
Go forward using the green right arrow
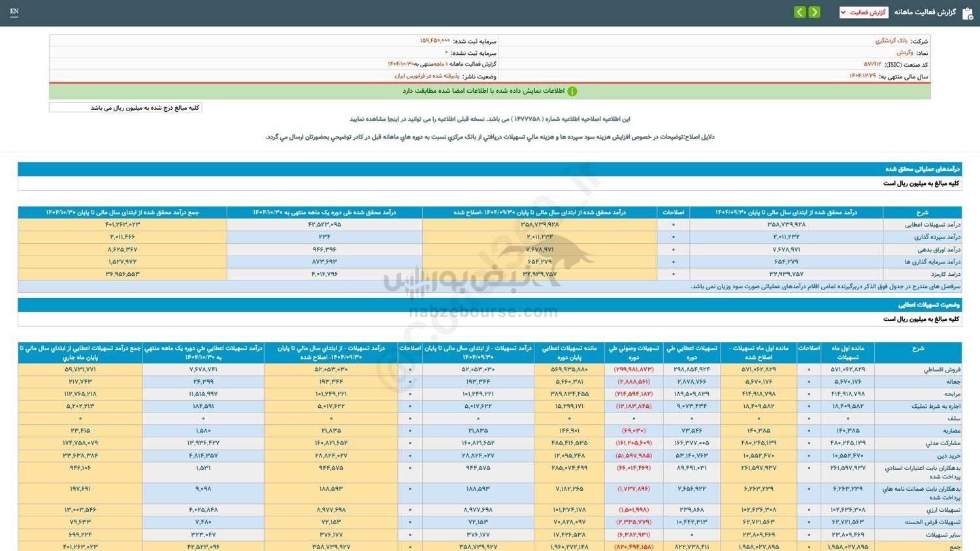[x=814, y=12]
